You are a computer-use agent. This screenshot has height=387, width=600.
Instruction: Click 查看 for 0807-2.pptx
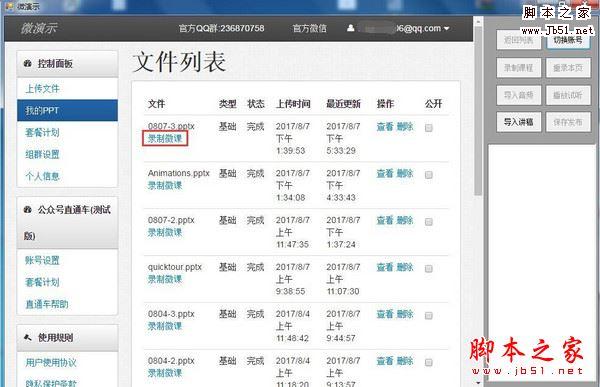(x=385, y=221)
